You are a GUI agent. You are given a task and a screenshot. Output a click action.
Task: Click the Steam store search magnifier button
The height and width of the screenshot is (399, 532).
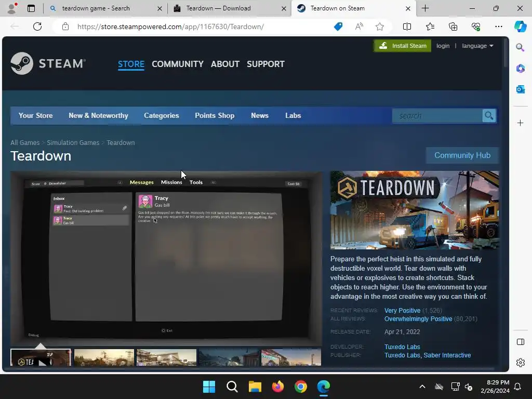click(x=489, y=116)
